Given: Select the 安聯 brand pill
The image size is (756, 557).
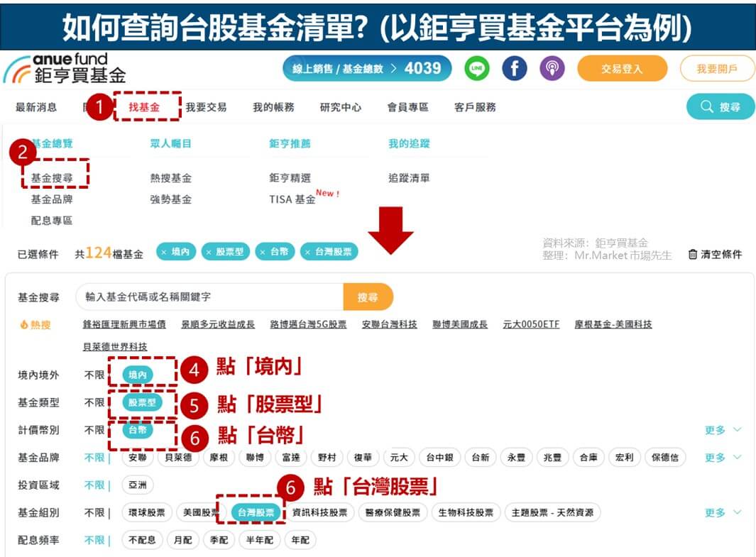Looking at the screenshot, I should tap(138, 457).
